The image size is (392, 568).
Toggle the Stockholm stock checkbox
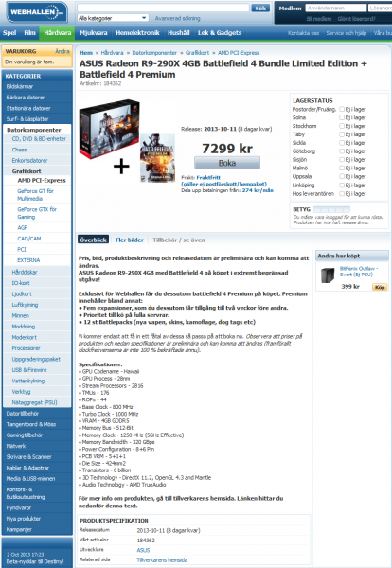342,126
